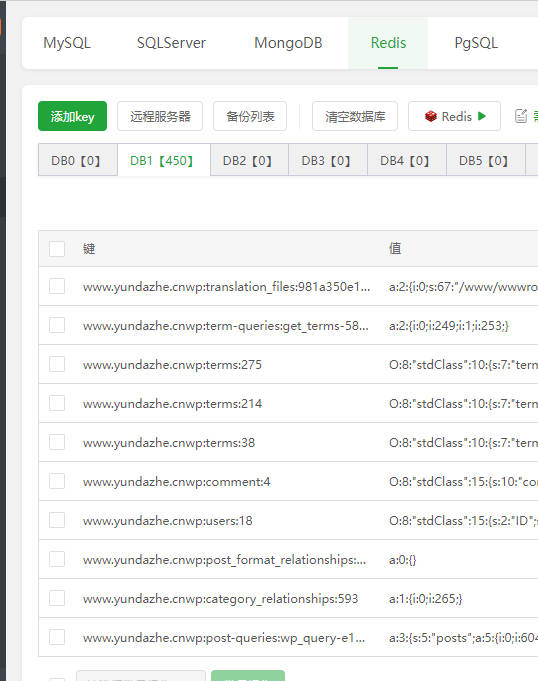Click the green play arrow beside Redis
The image size is (538, 681).
point(482,116)
